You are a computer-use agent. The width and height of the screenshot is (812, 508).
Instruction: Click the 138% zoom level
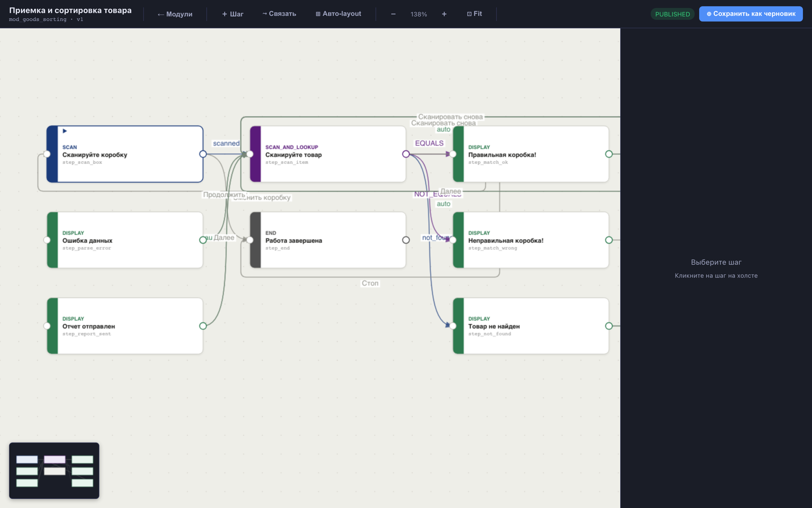[419, 14]
